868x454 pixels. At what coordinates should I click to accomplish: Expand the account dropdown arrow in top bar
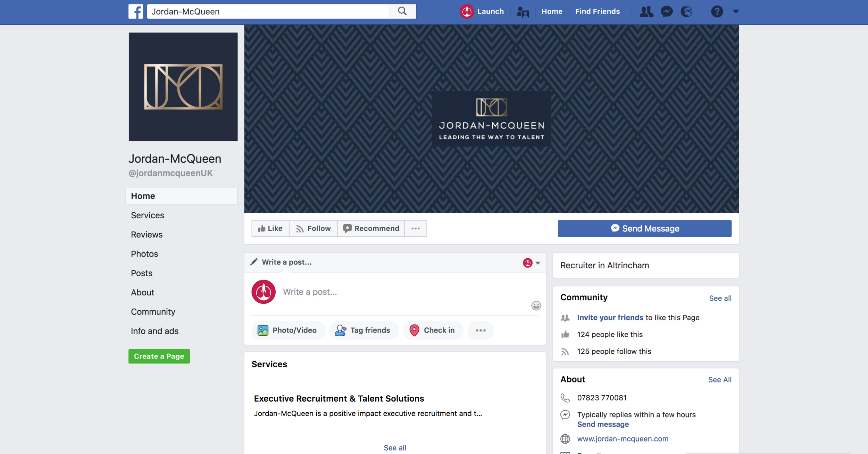click(x=736, y=11)
